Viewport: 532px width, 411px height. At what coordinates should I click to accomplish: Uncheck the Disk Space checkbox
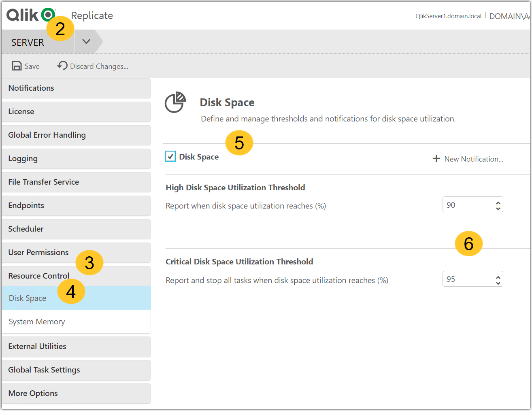170,157
